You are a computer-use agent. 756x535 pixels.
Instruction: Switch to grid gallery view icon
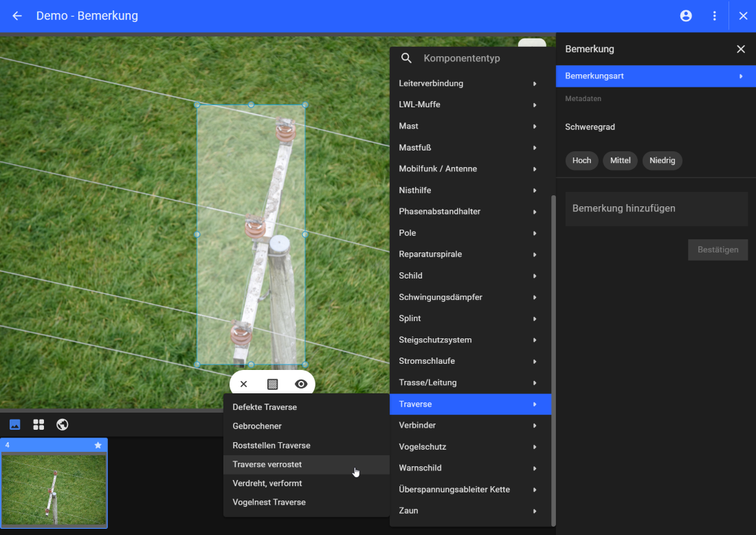(38, 424)
